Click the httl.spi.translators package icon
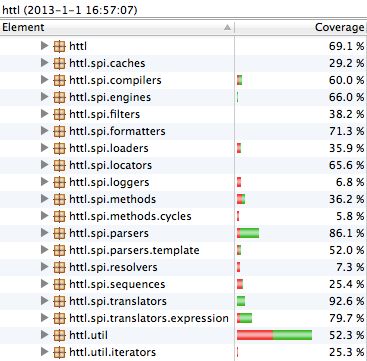Viewport: 367px width, 361px height. (59, 301)
